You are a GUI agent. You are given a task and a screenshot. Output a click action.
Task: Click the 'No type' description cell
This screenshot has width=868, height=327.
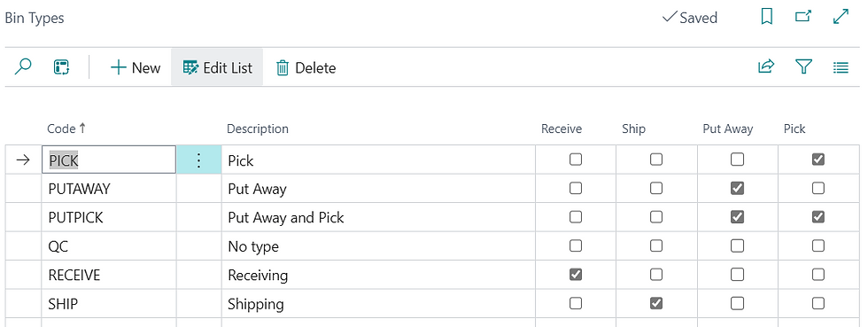click(x=379, y=246)
